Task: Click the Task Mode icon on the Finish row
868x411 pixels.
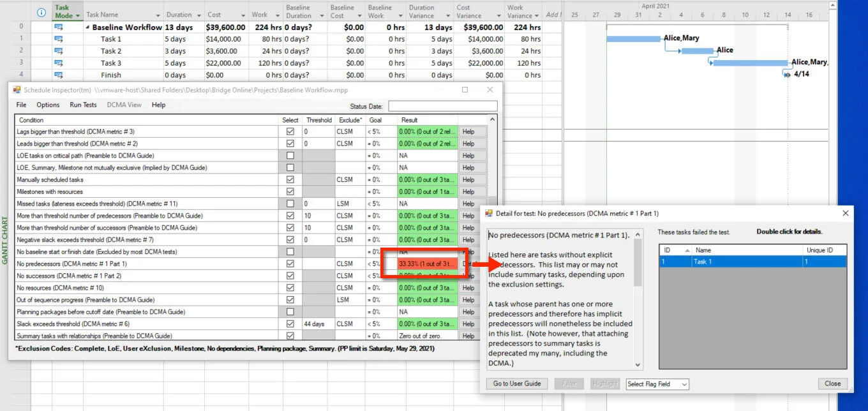Action: [x=59, y=75]
